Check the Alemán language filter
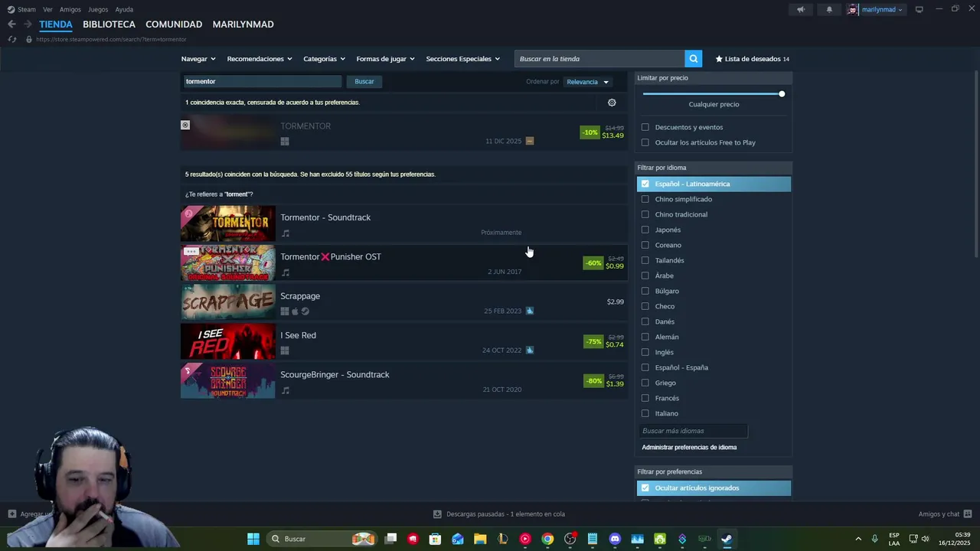 tap(645, 337)
